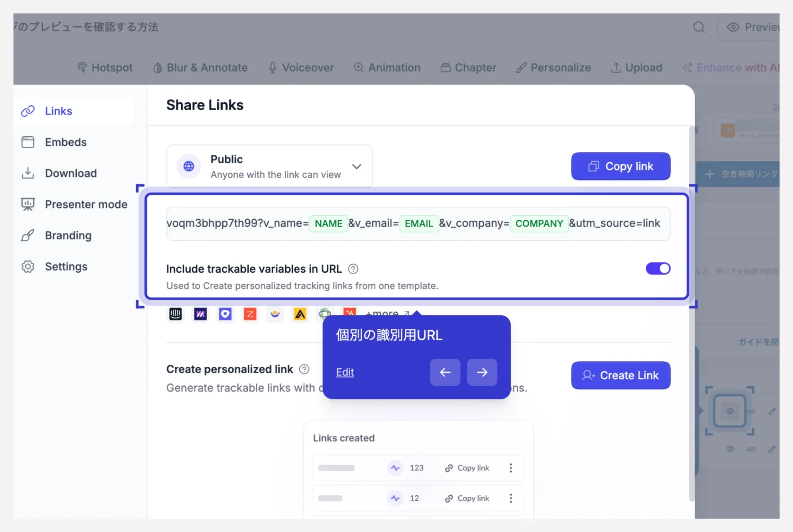
Task: Click the purple M integration icon
Action: coord(200,314)
